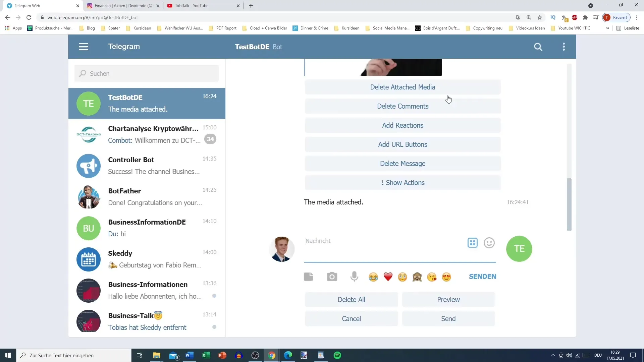Click the Preview button
Viewport: 644px width, 362px height.
coord(448,300)
